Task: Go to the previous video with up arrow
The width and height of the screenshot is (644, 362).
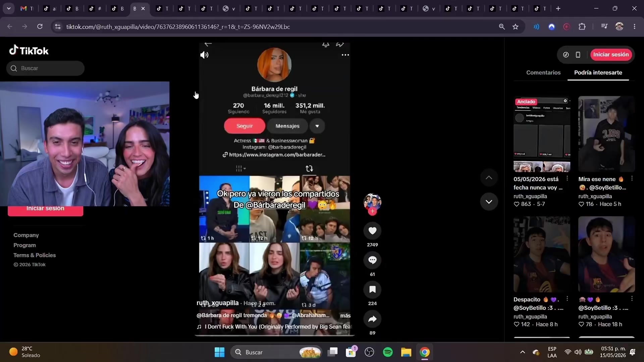Action: [489, 178]
